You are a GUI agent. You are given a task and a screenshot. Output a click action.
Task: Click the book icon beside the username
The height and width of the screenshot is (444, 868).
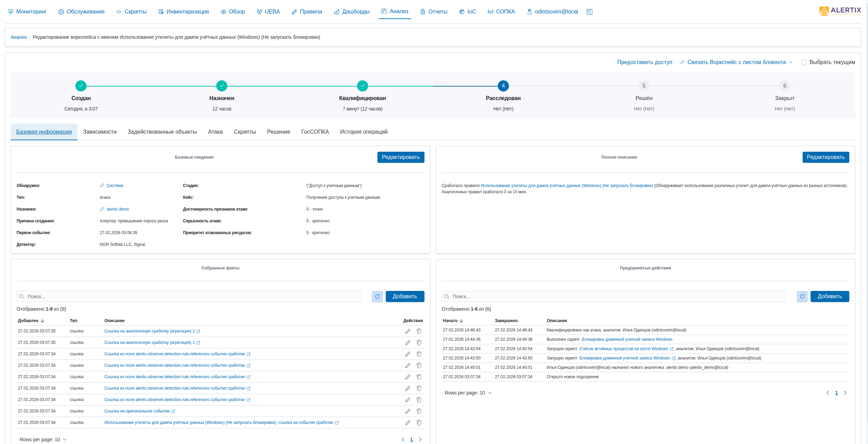click(590, 12)
